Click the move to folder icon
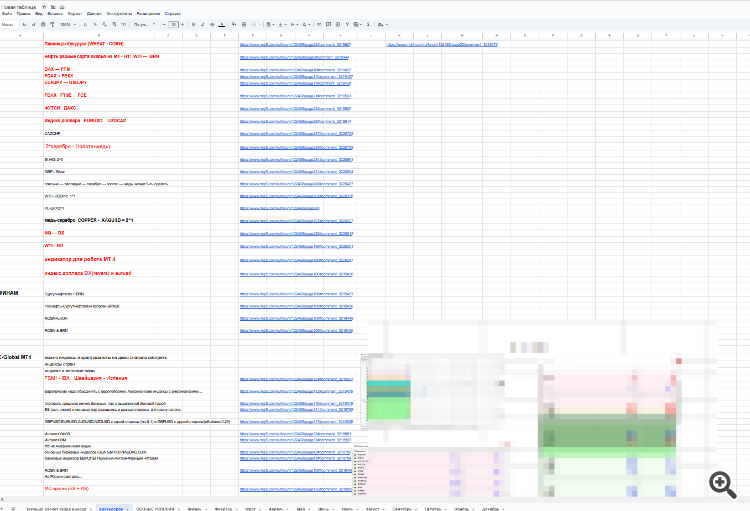Viewport: 750px width, 511px height. pos(53,7)
